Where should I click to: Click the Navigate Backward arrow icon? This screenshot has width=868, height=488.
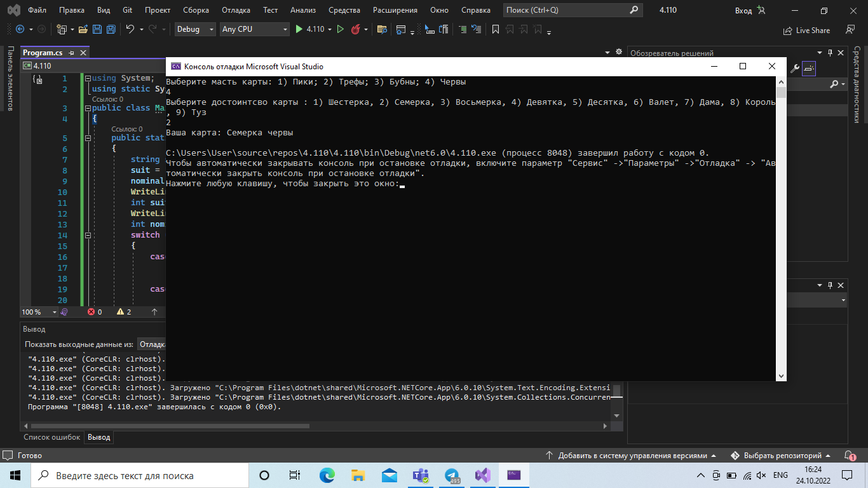click(x=19, y=29)
